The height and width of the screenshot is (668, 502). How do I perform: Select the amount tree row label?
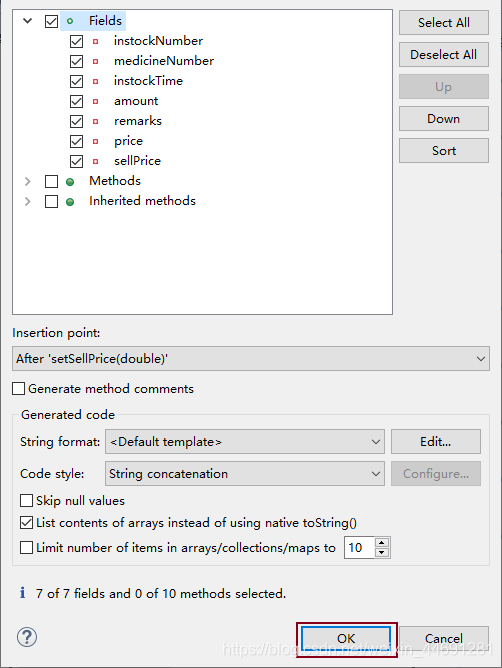(x=136, y=101)
